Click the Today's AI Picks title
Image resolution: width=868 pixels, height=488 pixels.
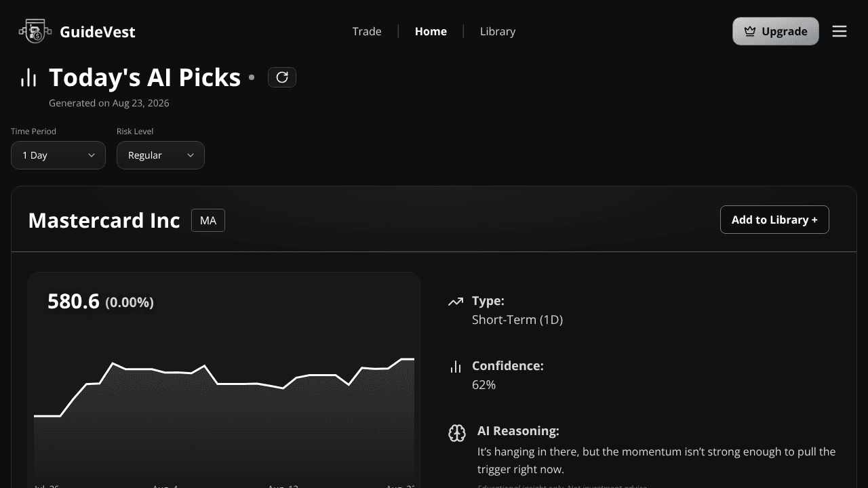pos(145,78)
